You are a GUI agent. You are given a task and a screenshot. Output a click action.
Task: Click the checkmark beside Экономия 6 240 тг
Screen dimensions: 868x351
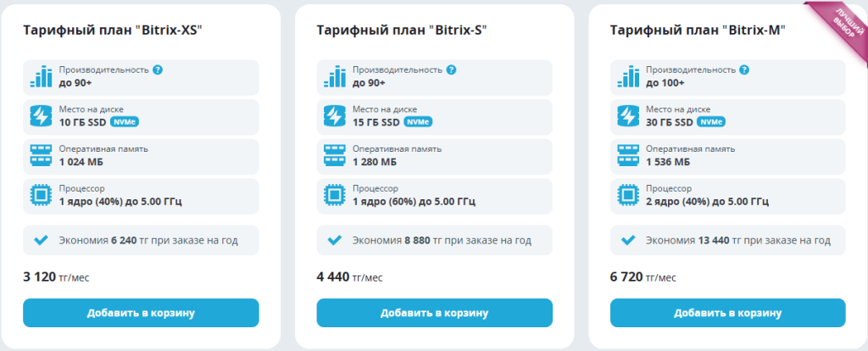[41, 240]
